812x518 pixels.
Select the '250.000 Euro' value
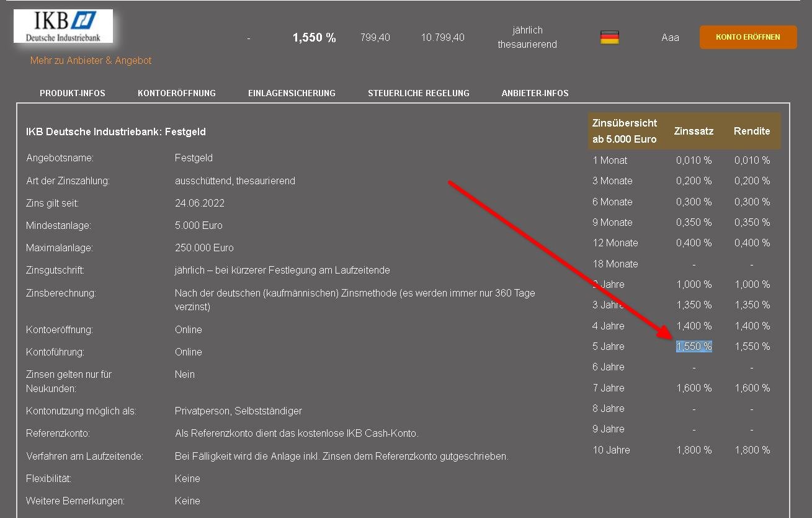[x=204, y=248]
